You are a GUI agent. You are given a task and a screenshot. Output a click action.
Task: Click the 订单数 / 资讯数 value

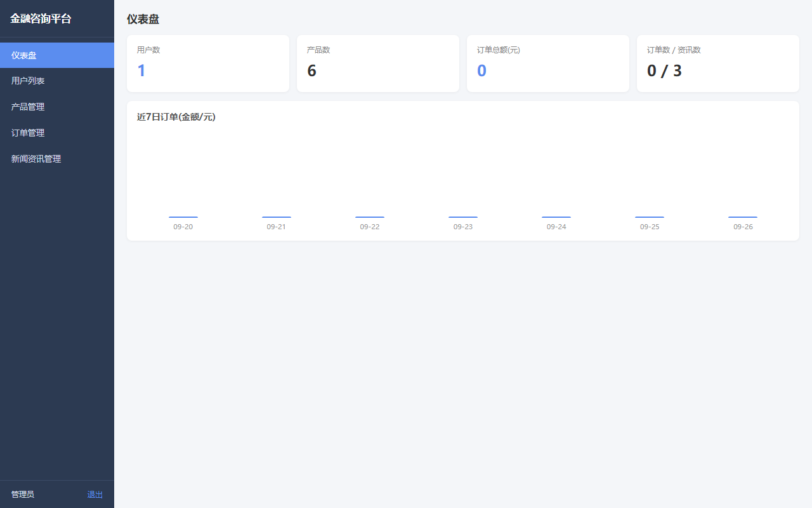coord(664,70)
